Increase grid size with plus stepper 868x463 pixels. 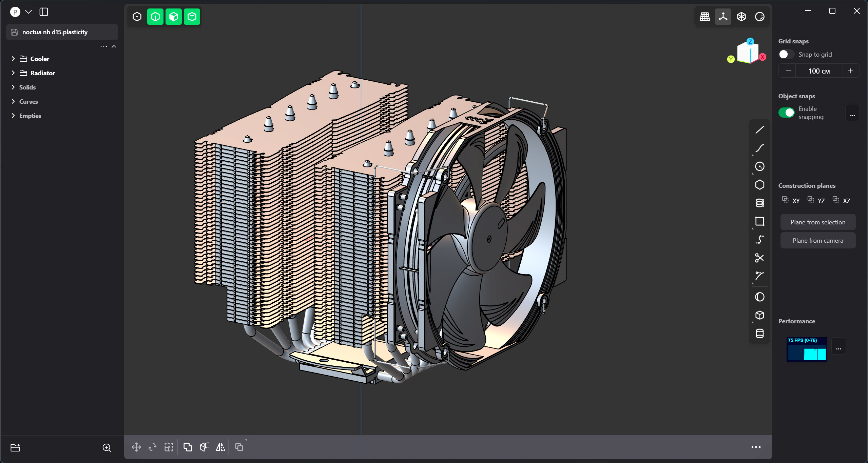[x=850, y=71]
